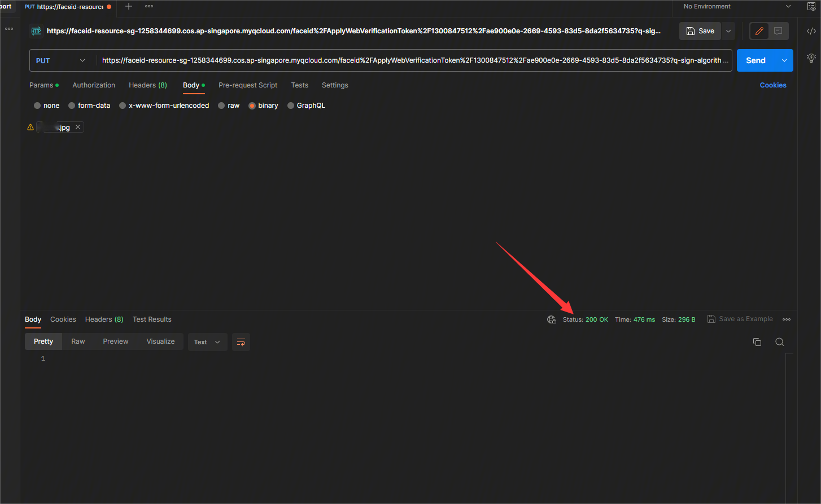Screen dimensions: 821x504
Task: Select the GraphQL body radio button
Action: coord(291,106)
